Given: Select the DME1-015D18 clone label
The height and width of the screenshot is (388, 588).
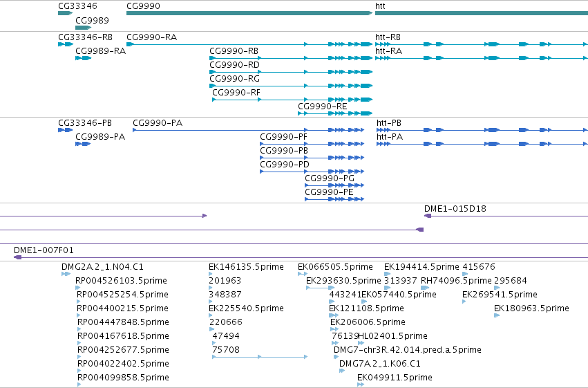Looking at the screenshot, I should point(455,209).
